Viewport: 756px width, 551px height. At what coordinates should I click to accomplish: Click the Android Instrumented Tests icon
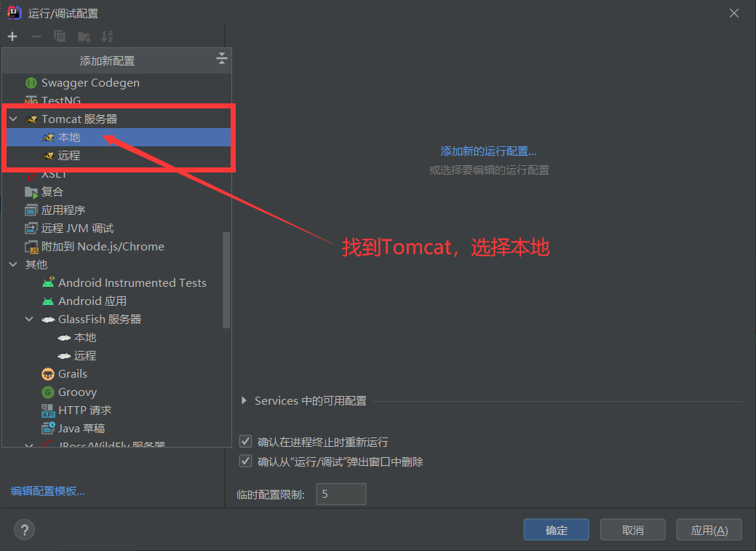point(48,282)
